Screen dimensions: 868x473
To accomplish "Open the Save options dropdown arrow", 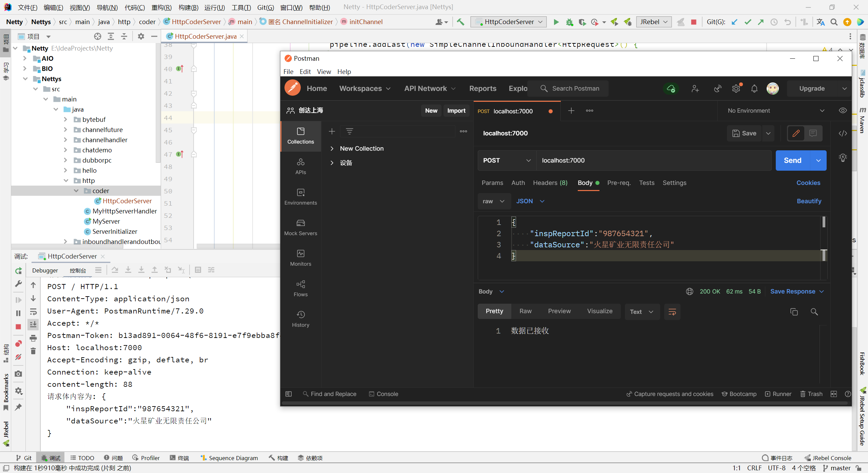I will [x=768, y=133].
